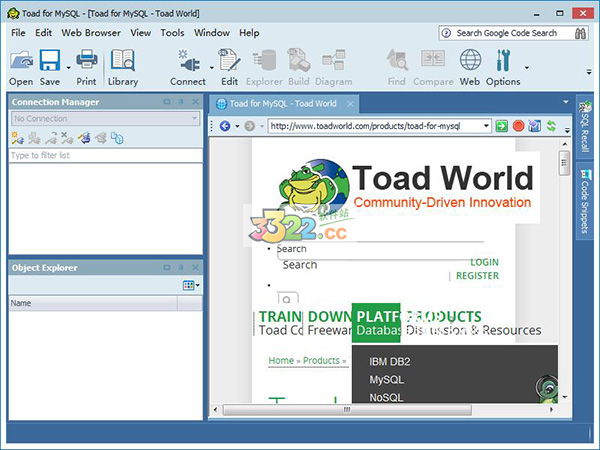Click the new connection icon in Connection Manager
This screenshot has width=600, height=450.
(18, 137)
